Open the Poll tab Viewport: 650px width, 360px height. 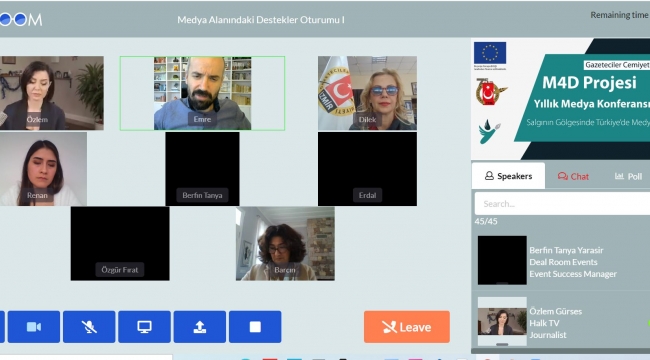pyautogui.click(x=628, y=176)
